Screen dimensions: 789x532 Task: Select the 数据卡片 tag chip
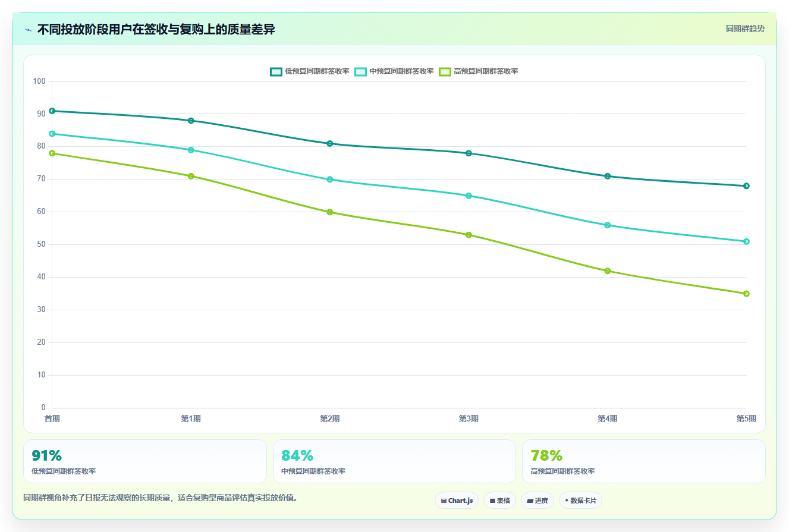click(x=580, y=500)
